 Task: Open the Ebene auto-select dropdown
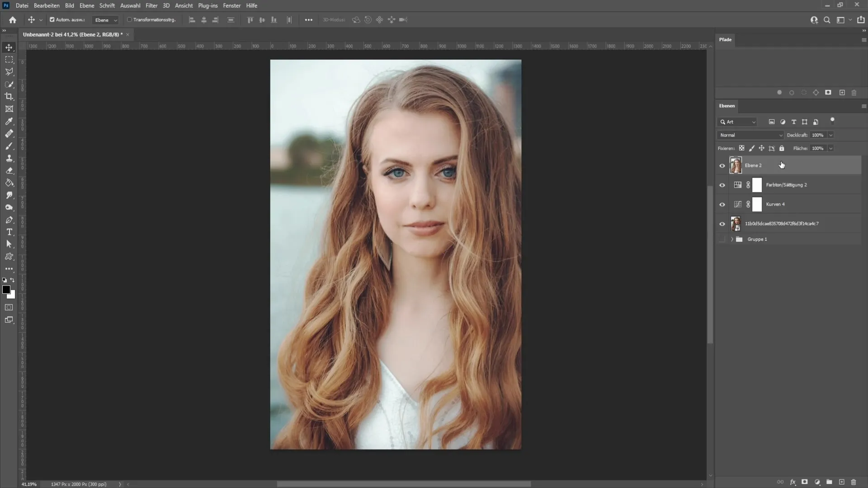[x=105, y=20]
